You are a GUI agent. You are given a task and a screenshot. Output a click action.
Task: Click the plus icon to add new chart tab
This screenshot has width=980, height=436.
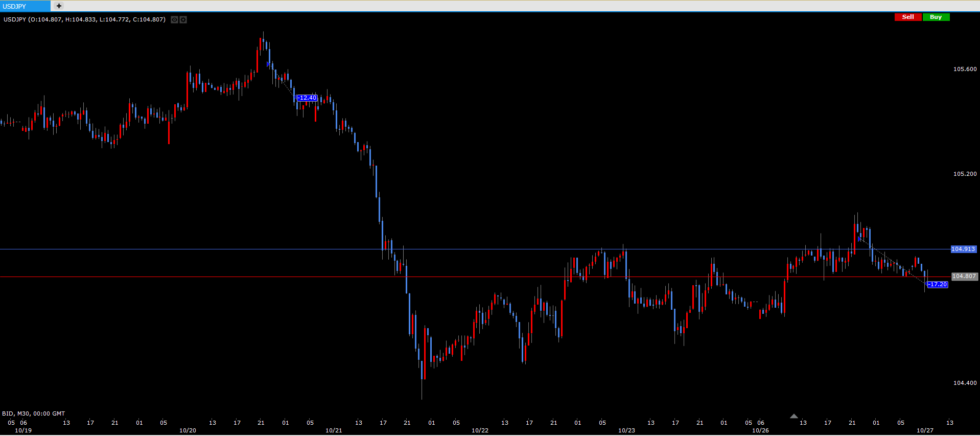[x=59, y=6]
